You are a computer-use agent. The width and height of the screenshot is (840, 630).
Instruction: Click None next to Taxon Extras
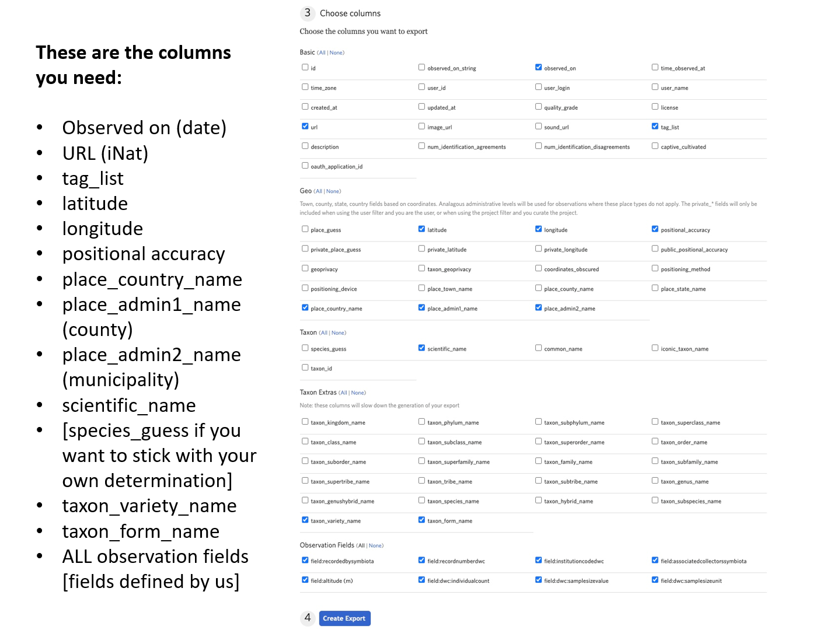click(x=357, y=393)
